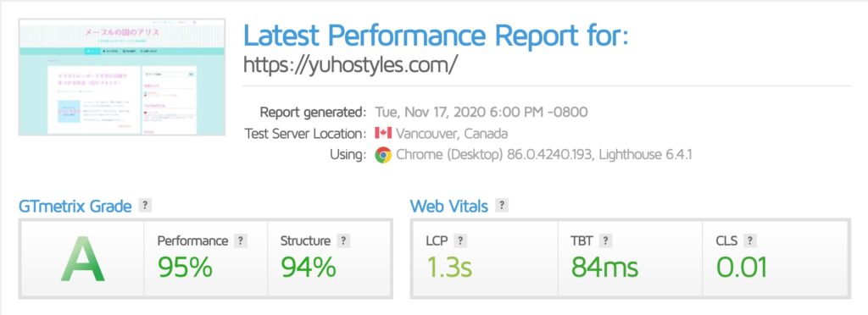This screenshot has width=868, height=315.
Task: Open the Web Vitals help icon
Action: [x=502, y=206]
